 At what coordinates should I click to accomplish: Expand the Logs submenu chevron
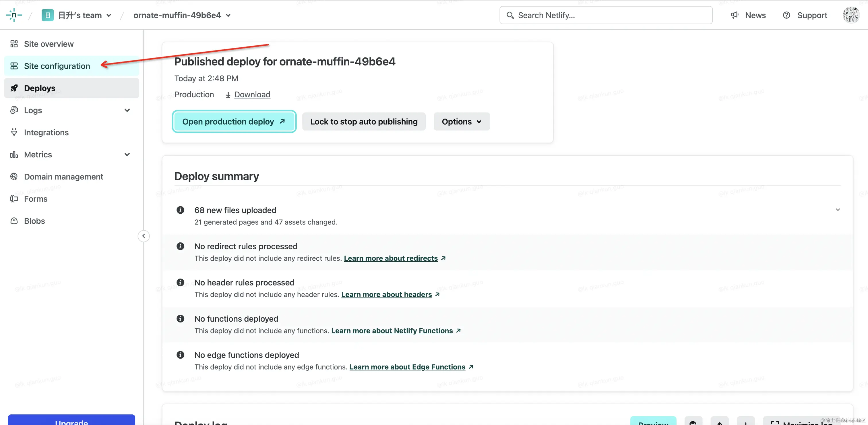pyautogui.click(x=127, y=110)
